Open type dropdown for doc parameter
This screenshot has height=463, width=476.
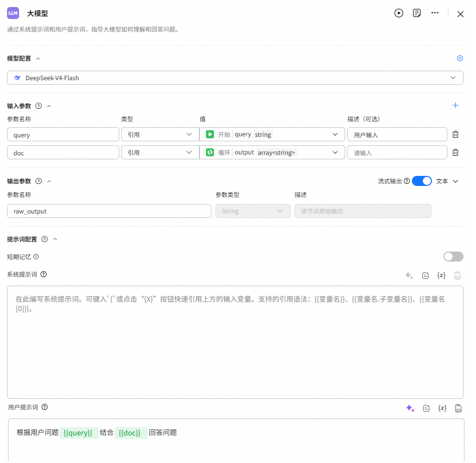(160, 152)
